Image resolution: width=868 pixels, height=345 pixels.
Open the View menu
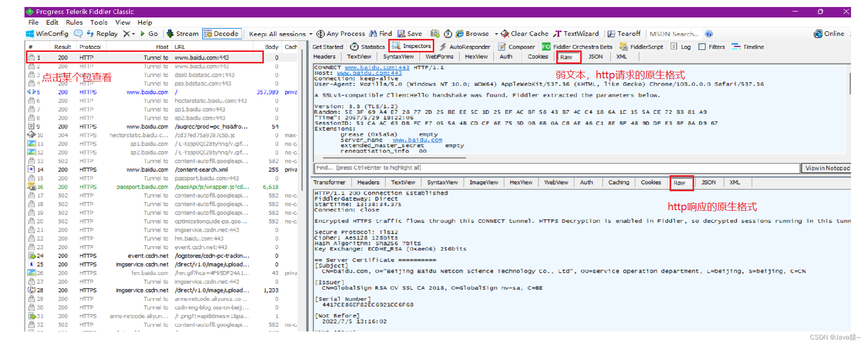tap(122, 22)
